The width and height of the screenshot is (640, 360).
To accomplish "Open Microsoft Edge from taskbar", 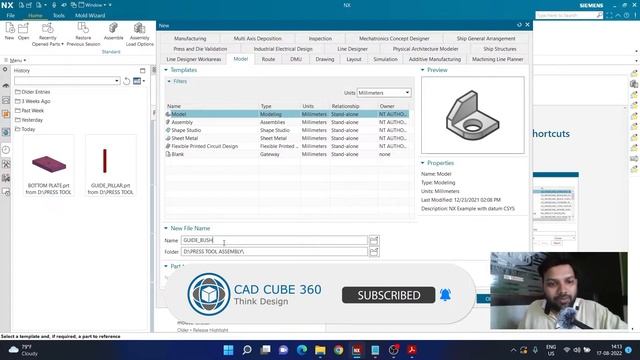I will (302, 350).
